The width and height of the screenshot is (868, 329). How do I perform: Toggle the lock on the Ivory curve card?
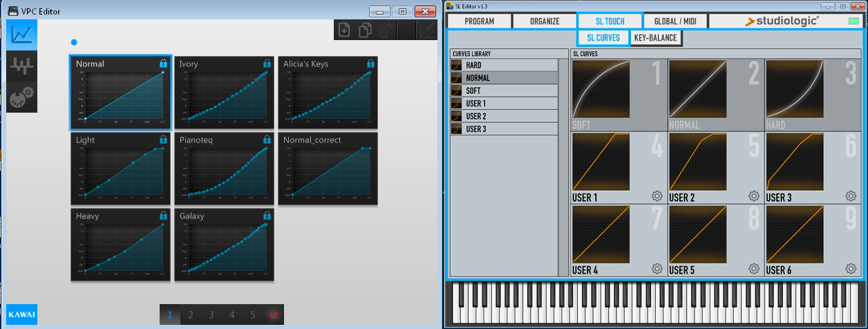pos(267,64)
